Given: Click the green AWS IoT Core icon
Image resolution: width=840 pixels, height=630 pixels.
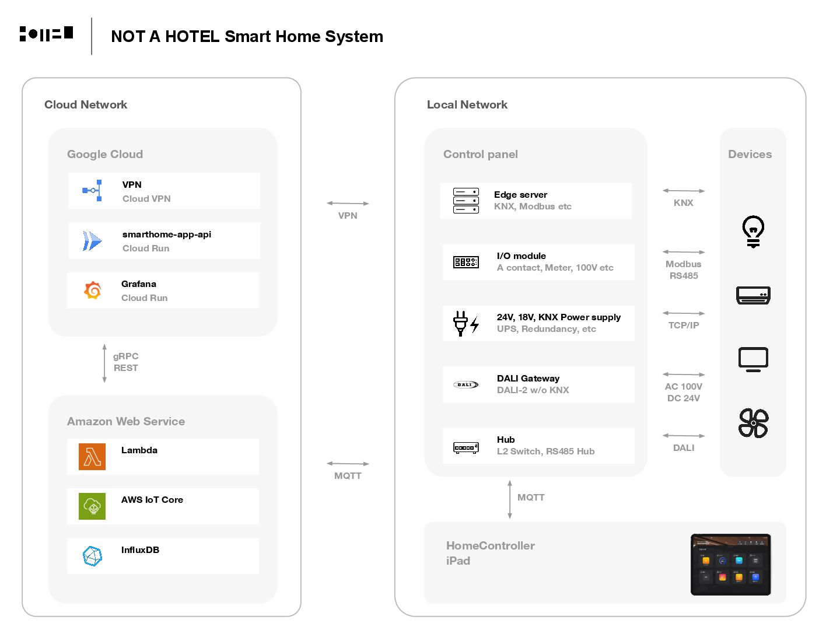Looking at the screenshot, I should (92, 506).
